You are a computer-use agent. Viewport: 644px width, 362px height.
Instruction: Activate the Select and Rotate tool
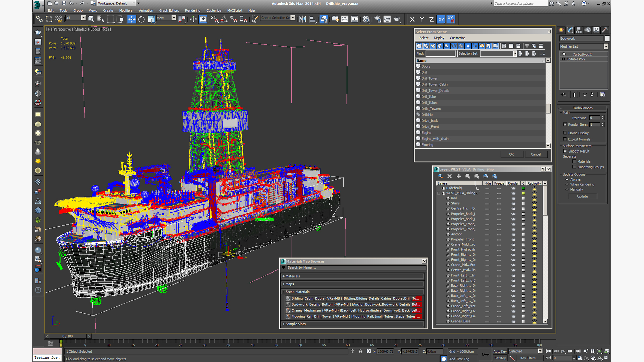[x=141, y=19]
